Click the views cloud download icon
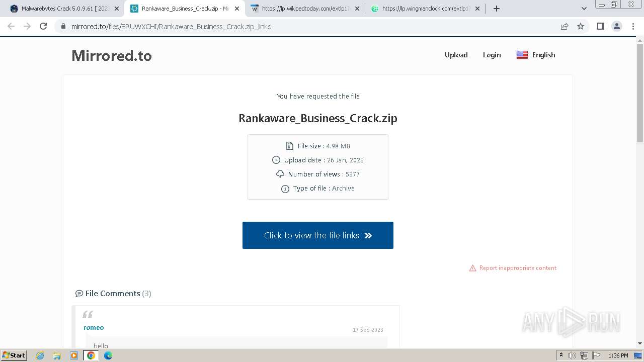The height and width of the screenshot is (362, 644). pos(280,174)
